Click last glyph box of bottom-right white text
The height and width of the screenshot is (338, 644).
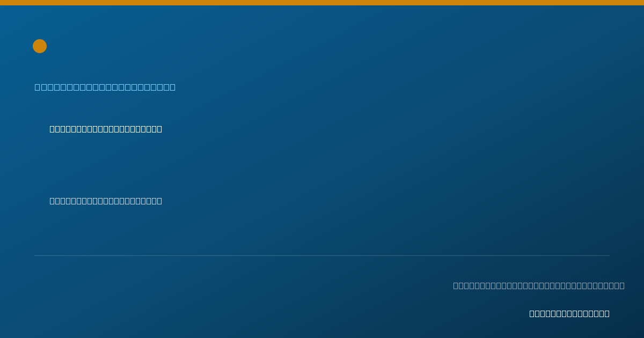607,313
